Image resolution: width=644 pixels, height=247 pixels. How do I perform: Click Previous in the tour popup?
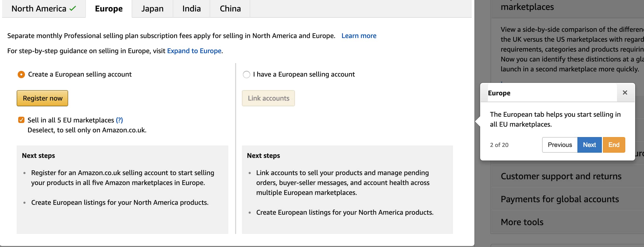point(559,145)
